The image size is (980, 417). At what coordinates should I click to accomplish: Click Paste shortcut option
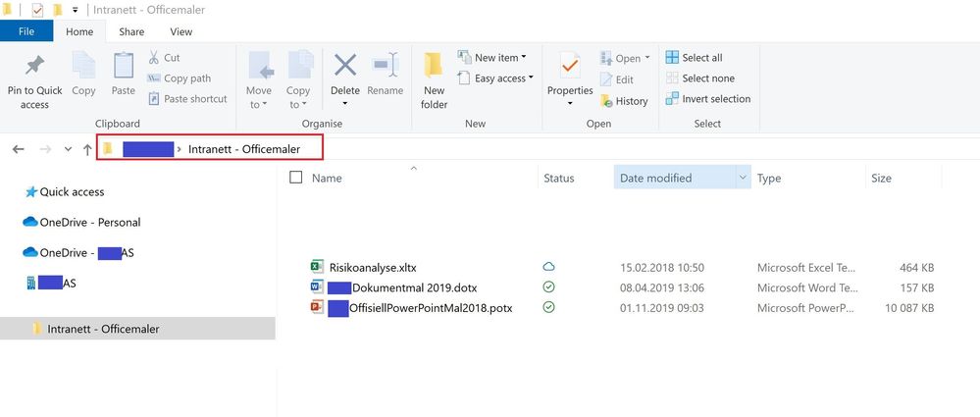pyautogui.click(x=187, y=99)
